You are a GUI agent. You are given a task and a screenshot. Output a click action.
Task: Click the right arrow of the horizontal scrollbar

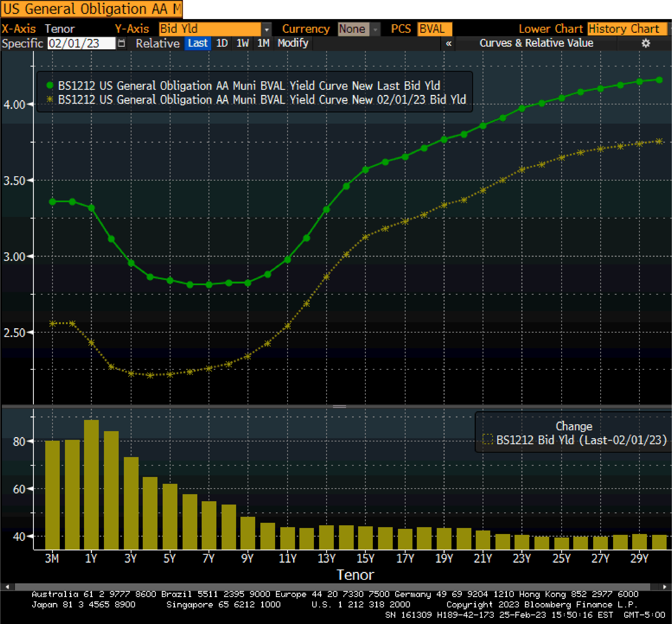point(664,587)
